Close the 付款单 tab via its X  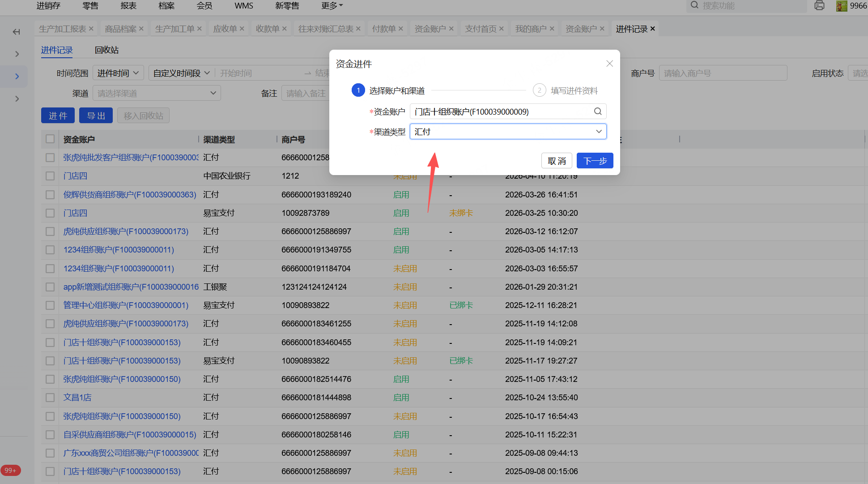[401, 29]
